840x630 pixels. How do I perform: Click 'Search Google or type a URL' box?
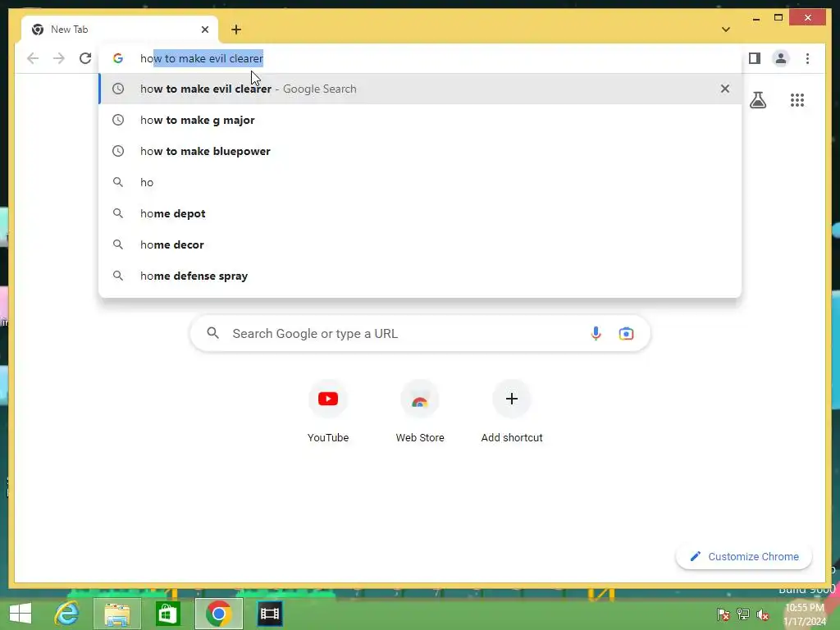[x=420, y=334]
